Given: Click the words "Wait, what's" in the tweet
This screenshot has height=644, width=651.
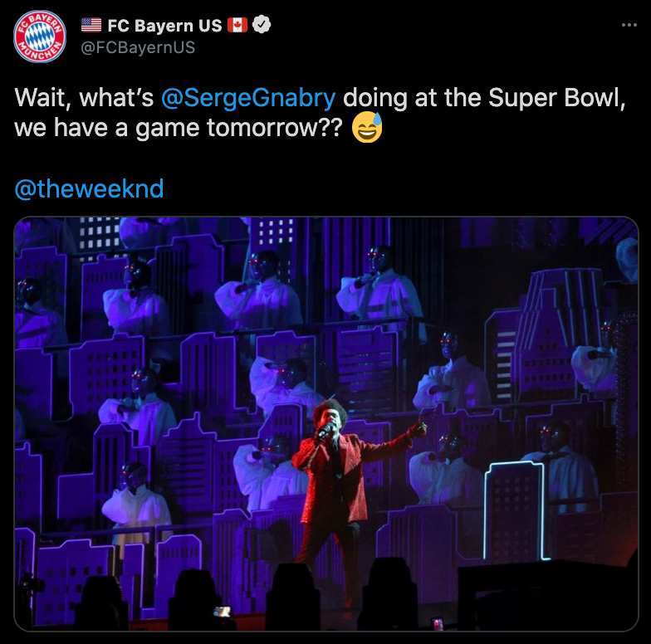Looking at the screenshot, I should click(85, 98).
